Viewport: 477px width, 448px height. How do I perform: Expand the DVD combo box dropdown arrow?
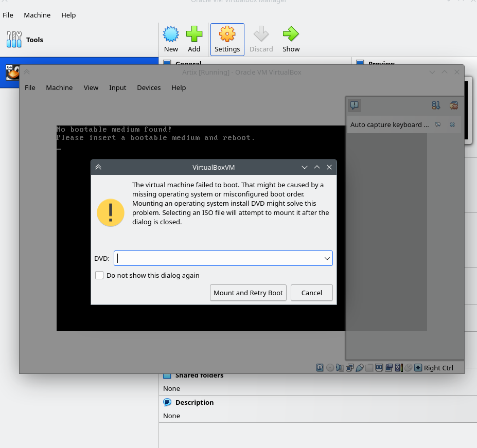(327, 258)
